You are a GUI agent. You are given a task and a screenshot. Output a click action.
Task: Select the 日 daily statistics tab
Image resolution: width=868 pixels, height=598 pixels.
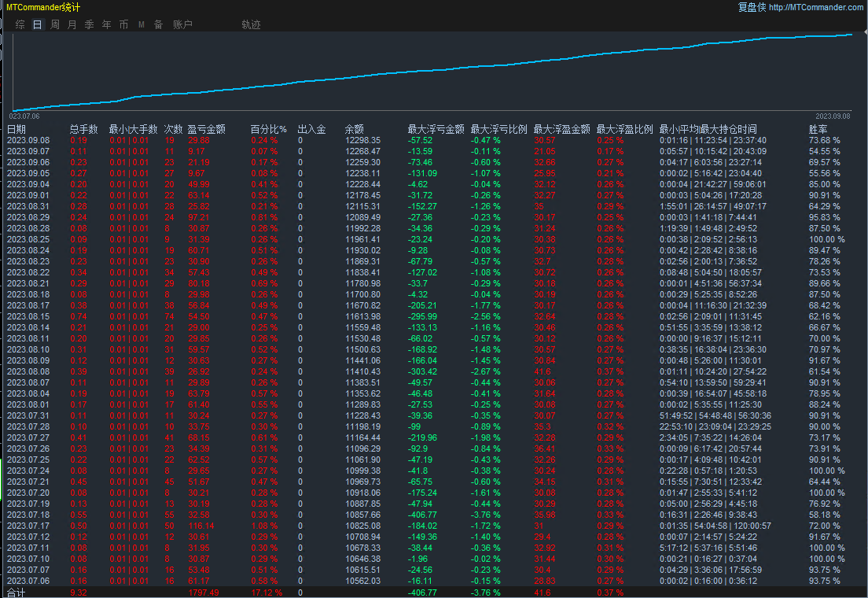[x=38, y=24]
